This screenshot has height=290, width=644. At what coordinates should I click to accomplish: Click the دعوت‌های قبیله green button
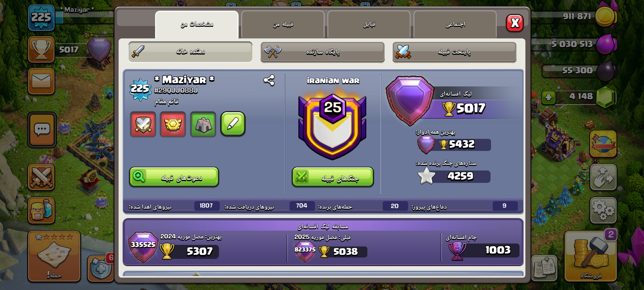point(174,177)
